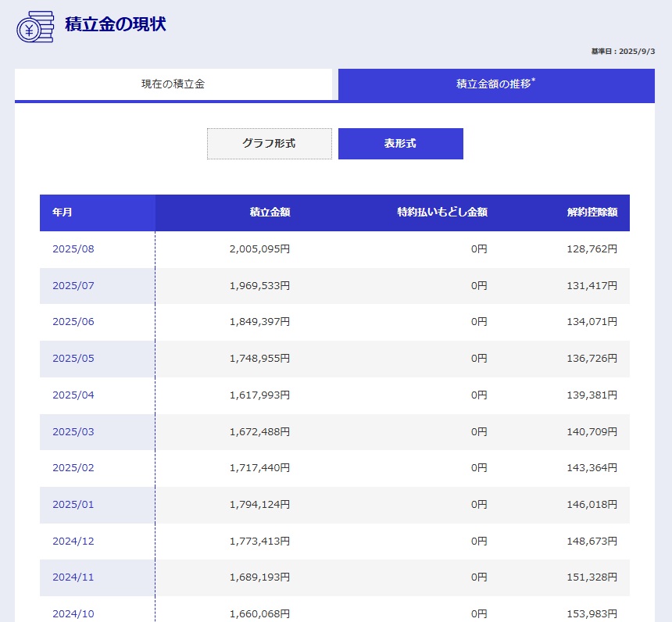Click the 2024/12 date cell
This screenshot has width=672, height=622.
pyautogui.click(x=73, y=541)
